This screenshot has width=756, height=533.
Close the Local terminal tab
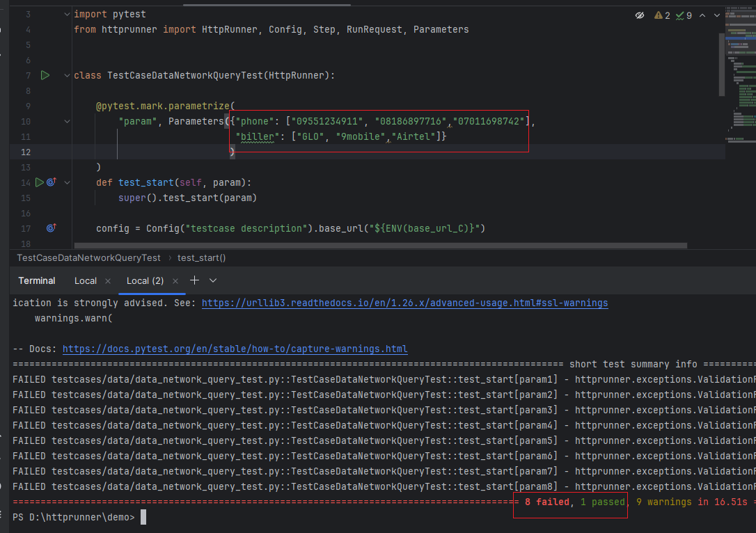coord(108,280)
